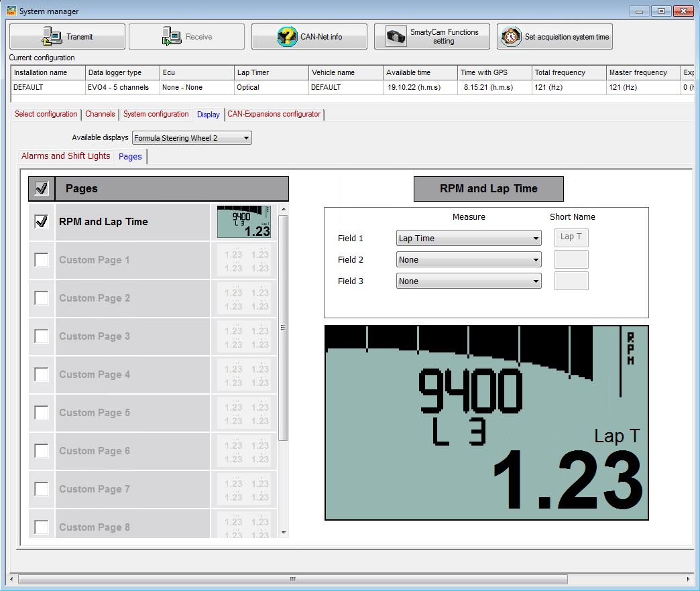Enable Custom Page 1
This screenshot has width=700, height=591.
42,260
